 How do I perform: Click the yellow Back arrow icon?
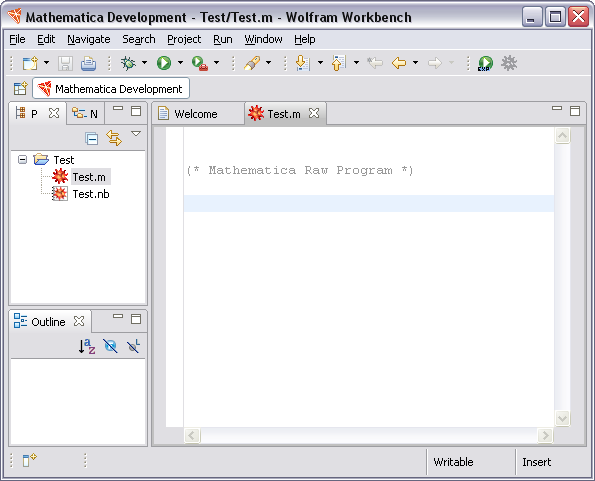(399, 63)
